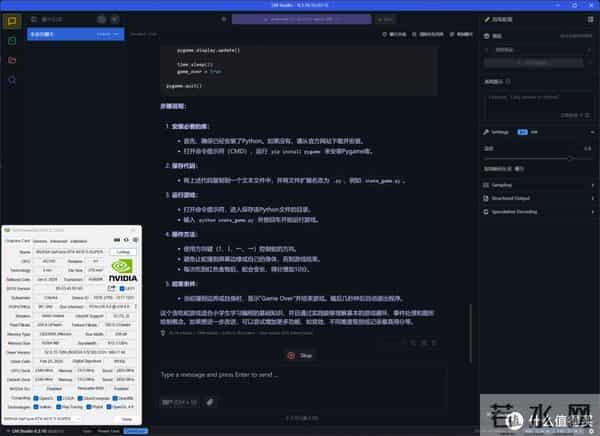Click the Structured Output section icon

coord(486,198)
